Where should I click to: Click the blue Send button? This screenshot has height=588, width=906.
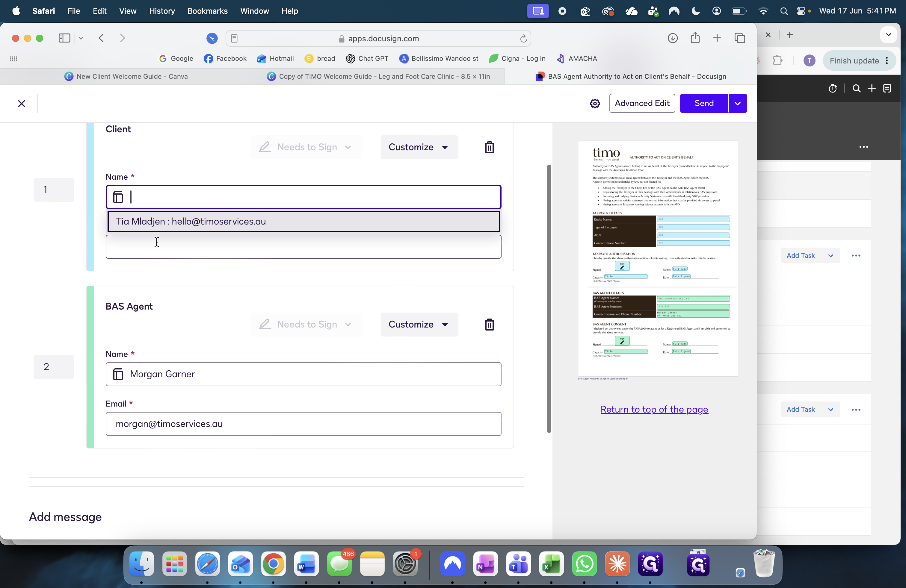tap(704, 103)
